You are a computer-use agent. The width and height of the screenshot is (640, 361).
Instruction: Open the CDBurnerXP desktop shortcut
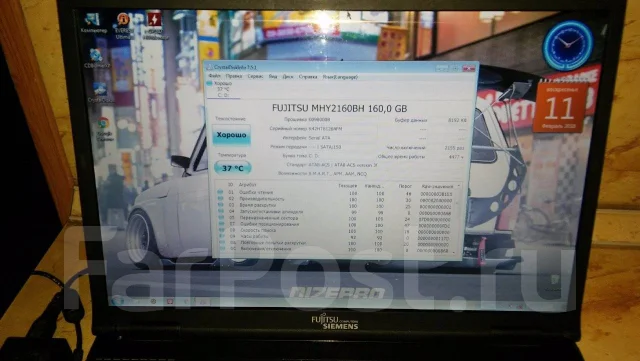click(97, 58)
